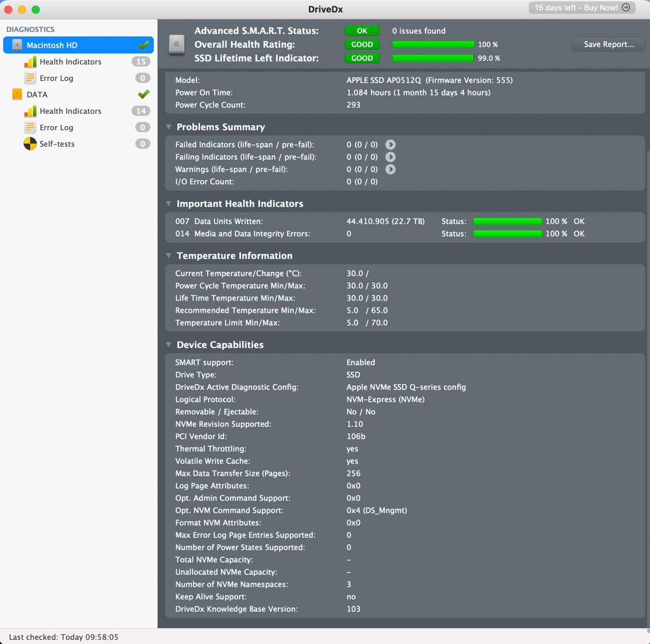Click the Self-tests crash-test icon
The height and width of the screenshot is (644, 650).
pos(30,144)
